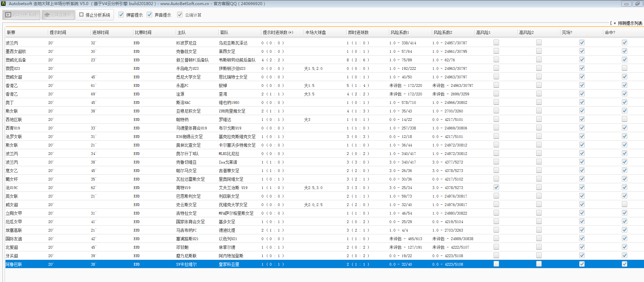Click the stop icon for 停止分析系统
This screenshot has height=282, width=644.
point(82,15)
